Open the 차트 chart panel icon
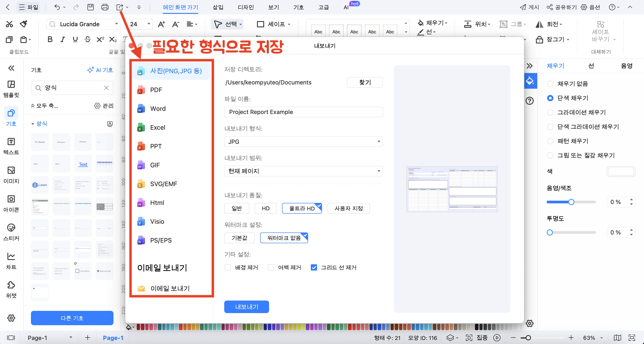644x344 pixels. pyautogui.click(x=11, y=261)
